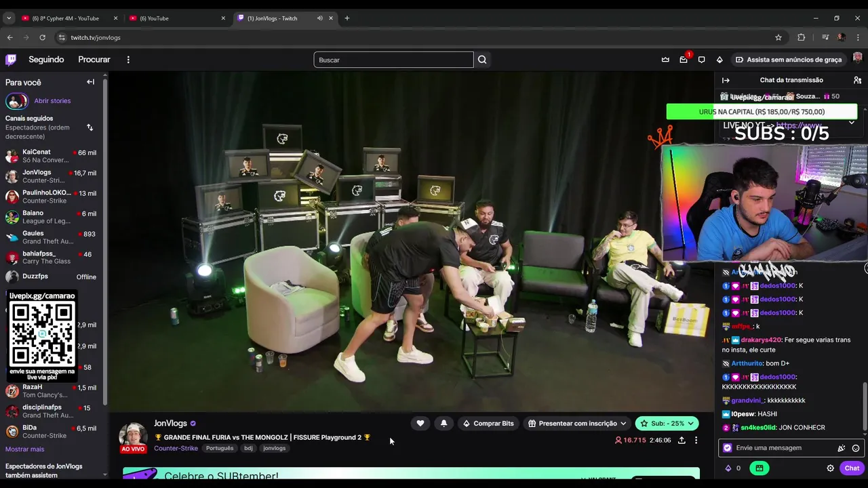868x488 pixels.
Task: Click the share stream icon
Action: [x=682, y=441]
